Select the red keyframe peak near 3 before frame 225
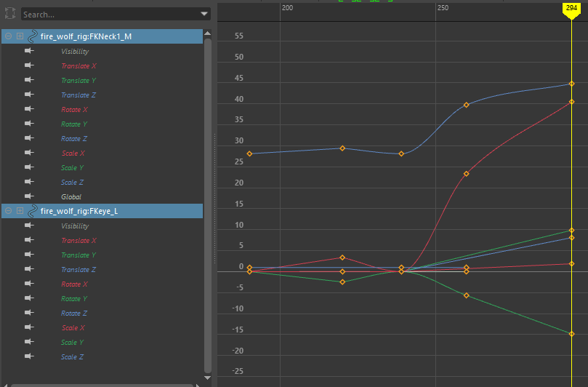 (342, 258)
